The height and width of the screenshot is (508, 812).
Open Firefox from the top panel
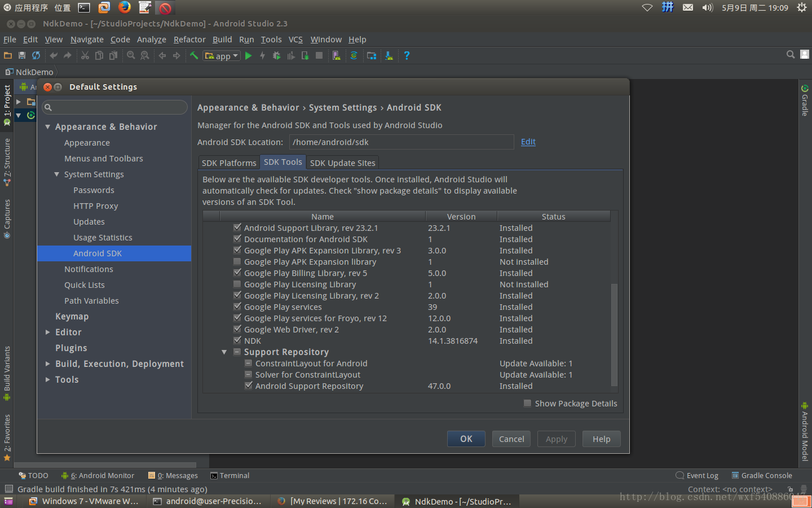(x=125, y=7)
